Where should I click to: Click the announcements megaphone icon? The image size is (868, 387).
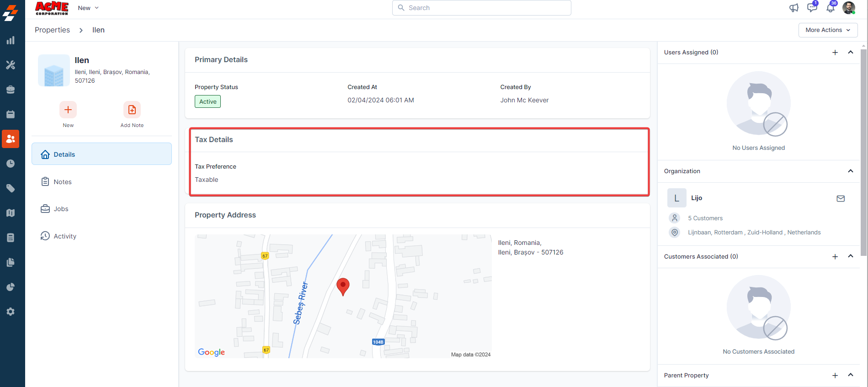[794, 8]
